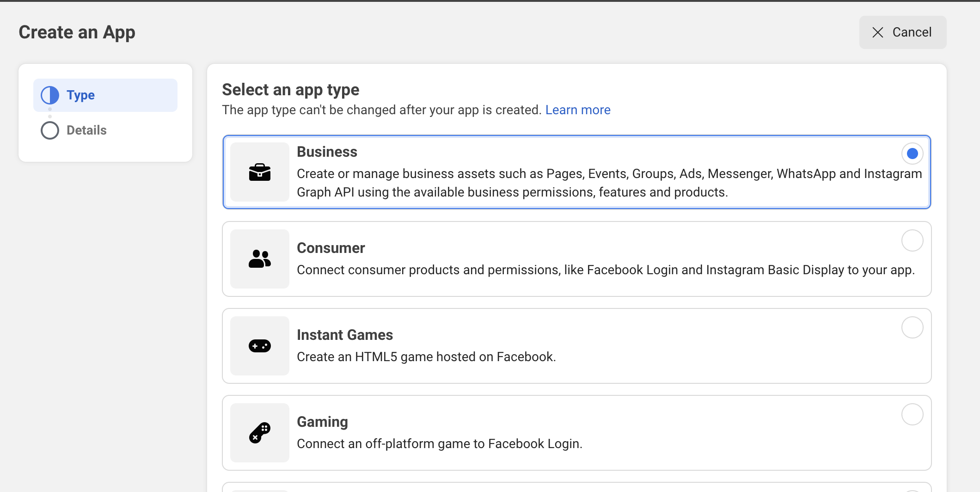The width and height of the screenshot is (980, 492).
Task: Click the Gaming card title
Action: (322, 422)
